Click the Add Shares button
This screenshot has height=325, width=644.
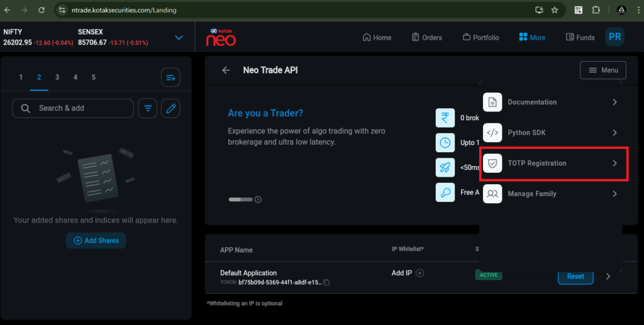pyautogui.click(x=96, y=240)
